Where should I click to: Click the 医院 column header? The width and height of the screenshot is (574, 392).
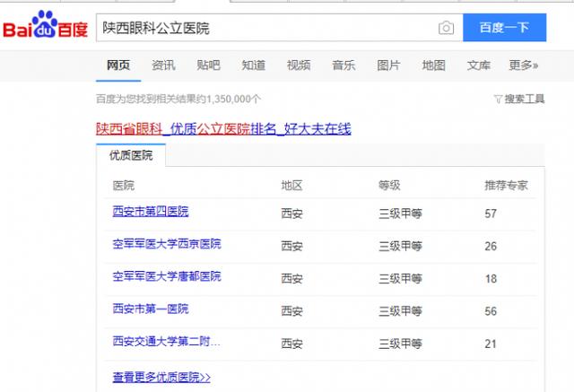coord(124,186)
